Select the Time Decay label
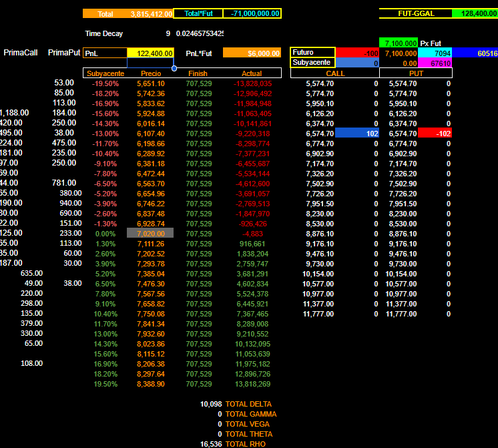The image size is (498, 448). [x=104, y=33]
